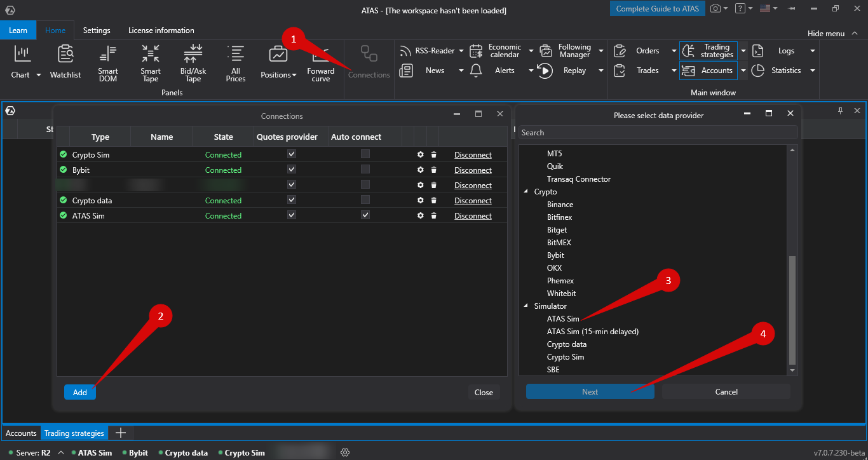Switch to the Learn tab
Viewport: 868px width, 460px height.
pyautogui.click(x=18, y=30)
